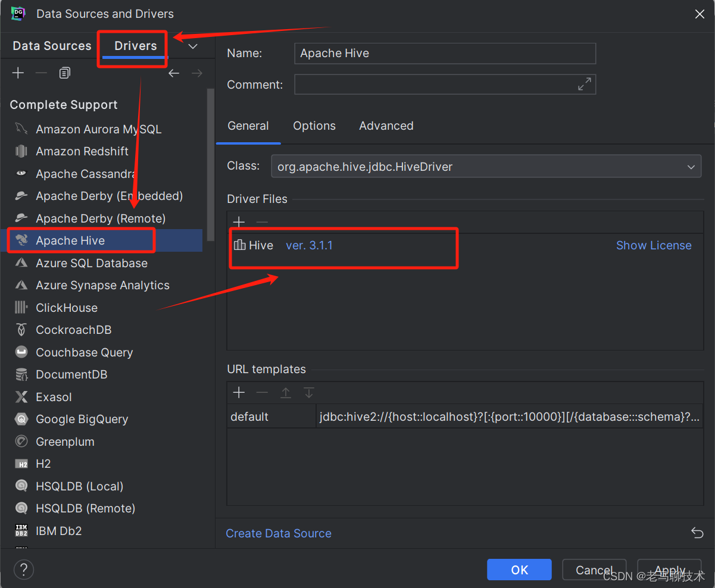Click the Hive ver. 3.1.1 link
The height and width of the screenshot is (588, 715).
(x=309, y=246)
